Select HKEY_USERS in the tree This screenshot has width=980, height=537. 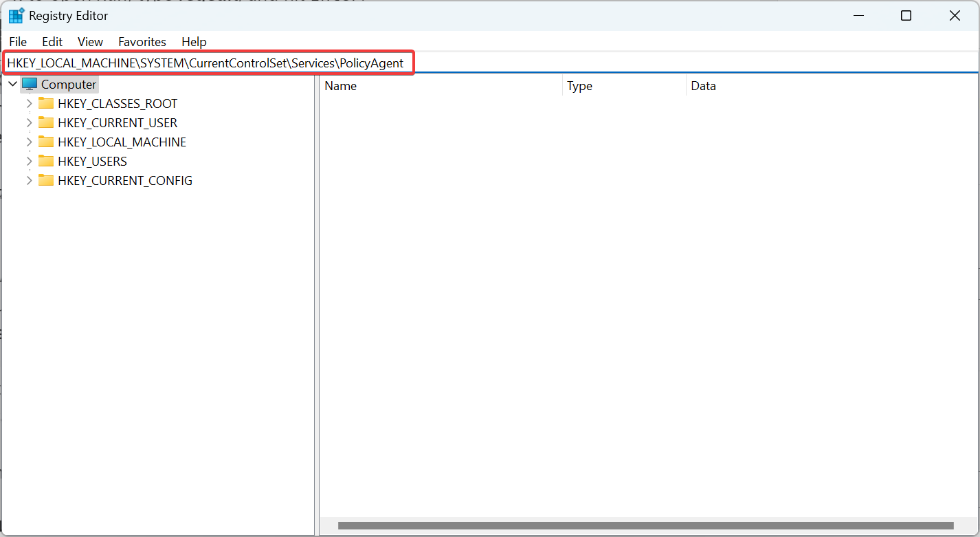(x=93, y=162)
